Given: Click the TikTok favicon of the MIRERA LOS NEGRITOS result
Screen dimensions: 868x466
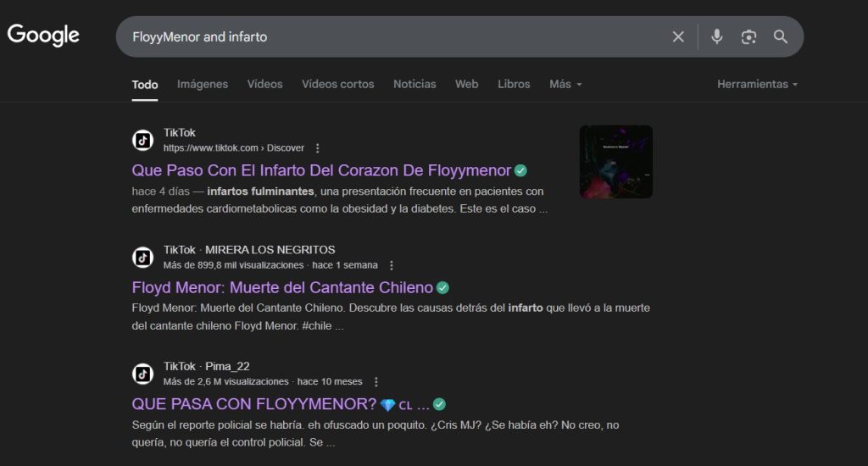Looking at the screenshot, I should [x=142, y=258].
